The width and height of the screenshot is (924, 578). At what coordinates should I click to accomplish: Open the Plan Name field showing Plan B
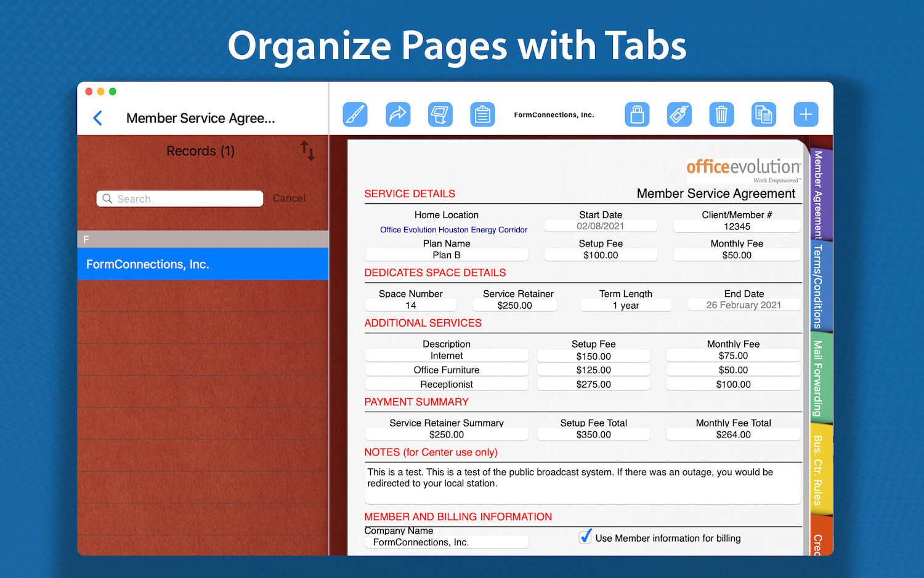pos(446,254)
